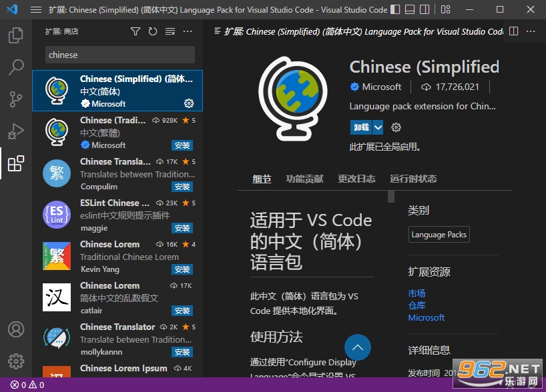Select the Extensions view icon
The height and width of the screenshot is (392, 546).
[15, 163]
